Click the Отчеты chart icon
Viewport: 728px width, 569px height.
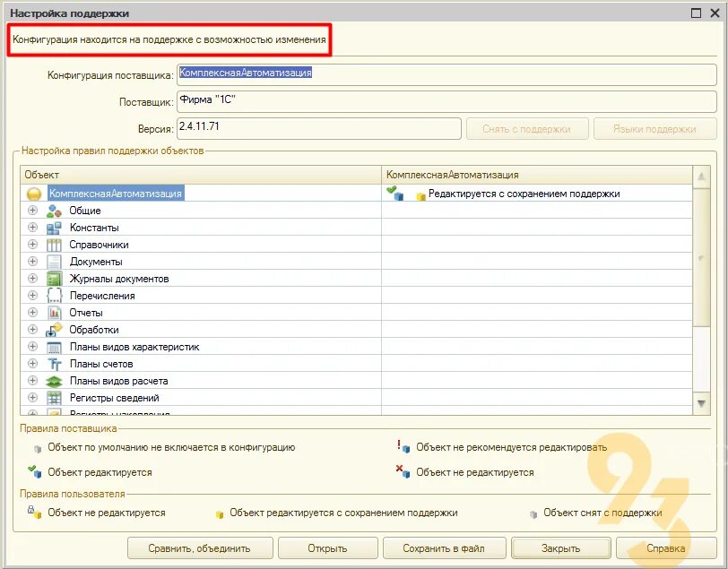pos(54,313)
